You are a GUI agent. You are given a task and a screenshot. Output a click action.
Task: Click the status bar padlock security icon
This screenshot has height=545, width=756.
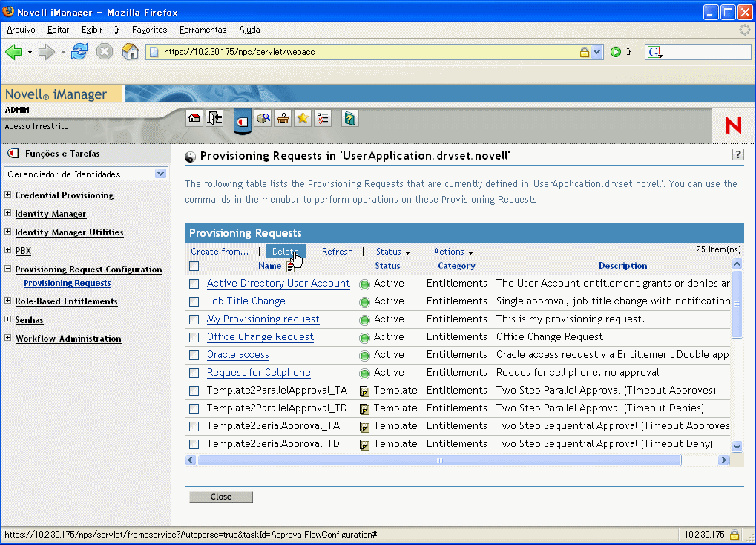click(734, 535)
